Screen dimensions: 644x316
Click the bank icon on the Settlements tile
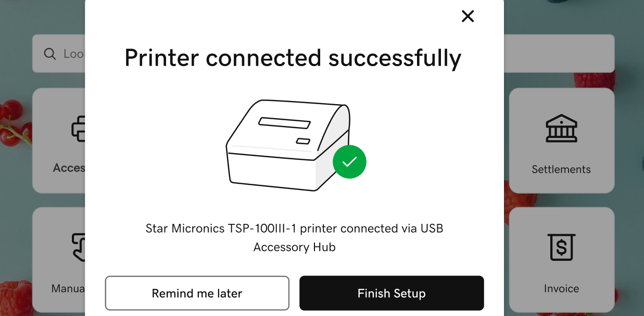561,128
